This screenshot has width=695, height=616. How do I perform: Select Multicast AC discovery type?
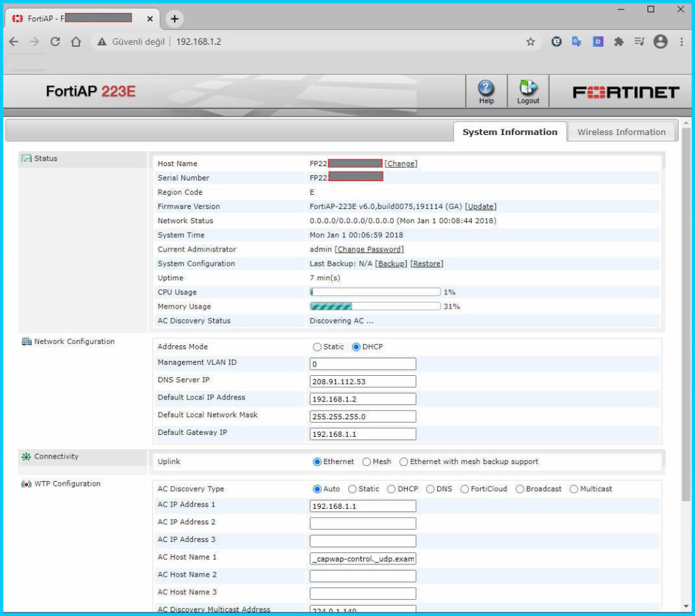pyautogui.click(x=574, y=489)
